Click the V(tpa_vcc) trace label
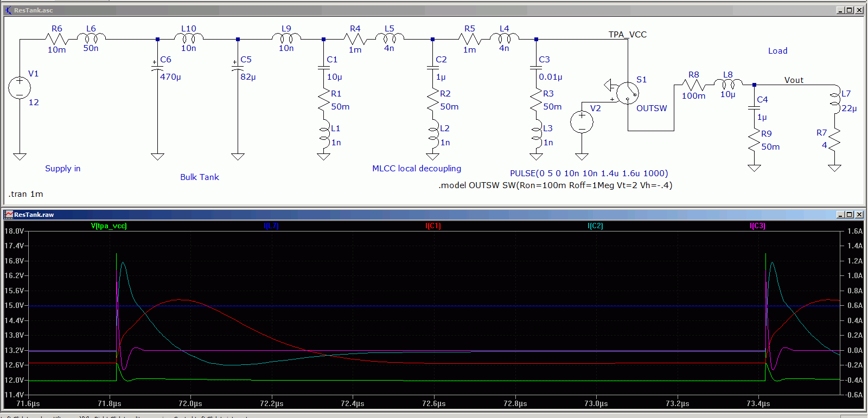This screenshot has height=418, width=868. point(108,226)
